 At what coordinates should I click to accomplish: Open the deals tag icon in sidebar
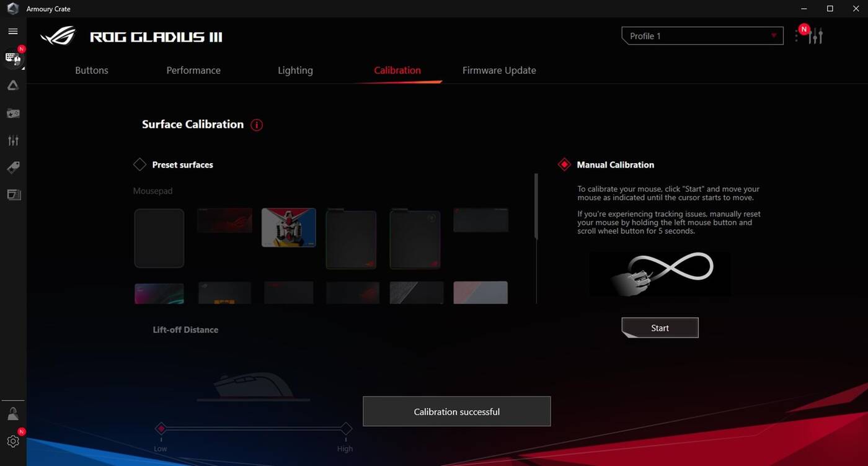[x=13, y=168]
